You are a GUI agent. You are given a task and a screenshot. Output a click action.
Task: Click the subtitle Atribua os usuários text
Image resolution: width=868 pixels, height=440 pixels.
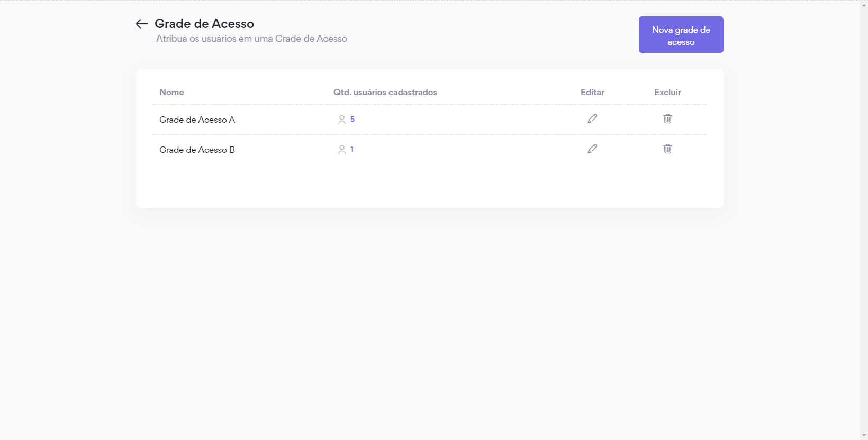click(x=251, y=39)
